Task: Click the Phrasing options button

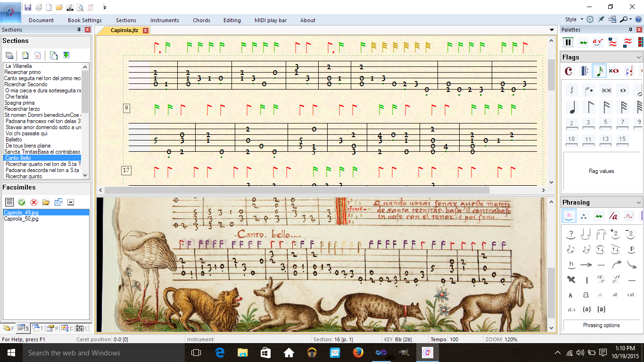Action: pos(601,325)
